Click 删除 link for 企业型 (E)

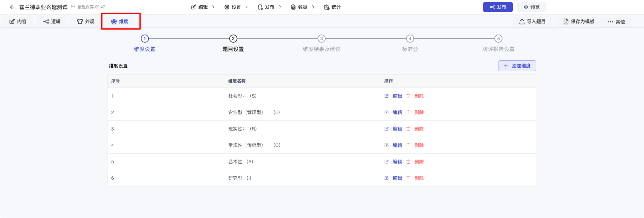click(x=419, y=112)
